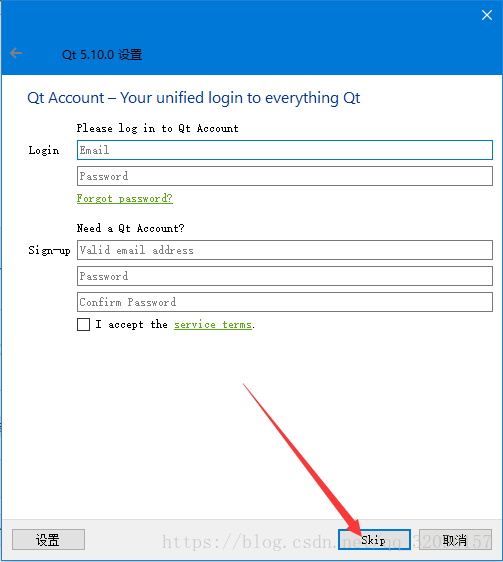
Task: Click the 'Need a Qt Account?' text
Action: [x=131, y=228]
